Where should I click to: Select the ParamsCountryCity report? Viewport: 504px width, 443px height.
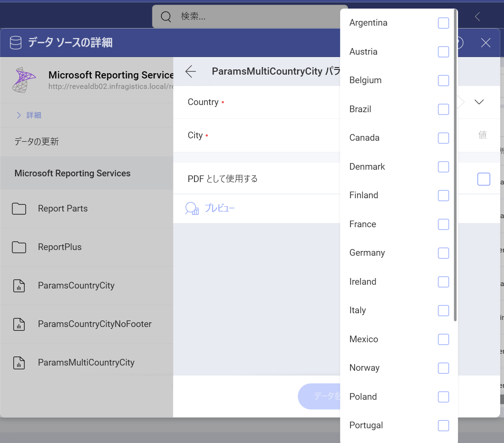point(87,286)
